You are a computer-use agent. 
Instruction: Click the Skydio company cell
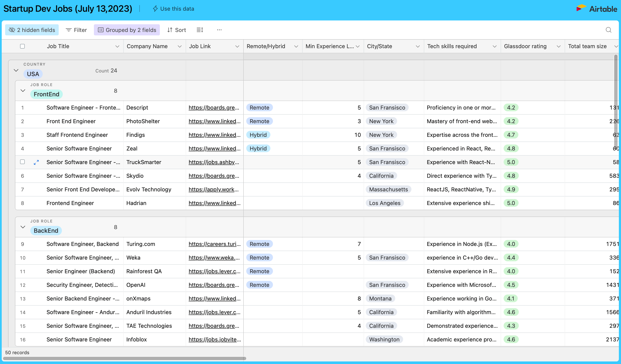tap(155, 176)
